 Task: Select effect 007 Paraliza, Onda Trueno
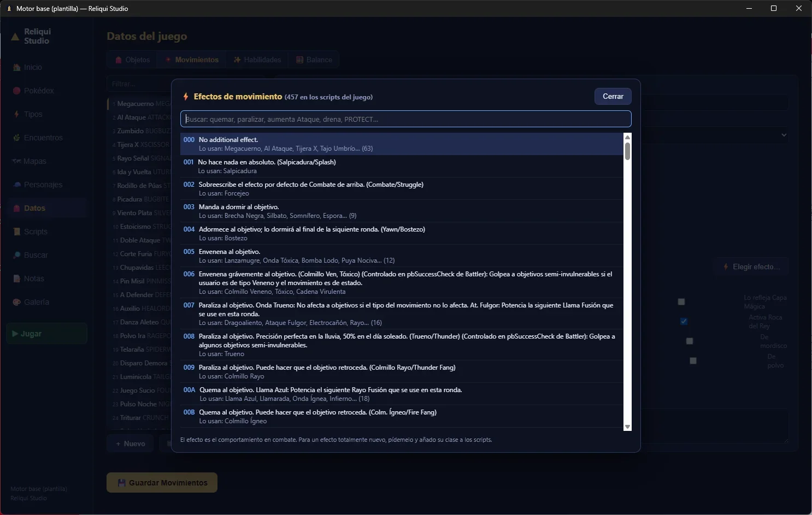402,314
